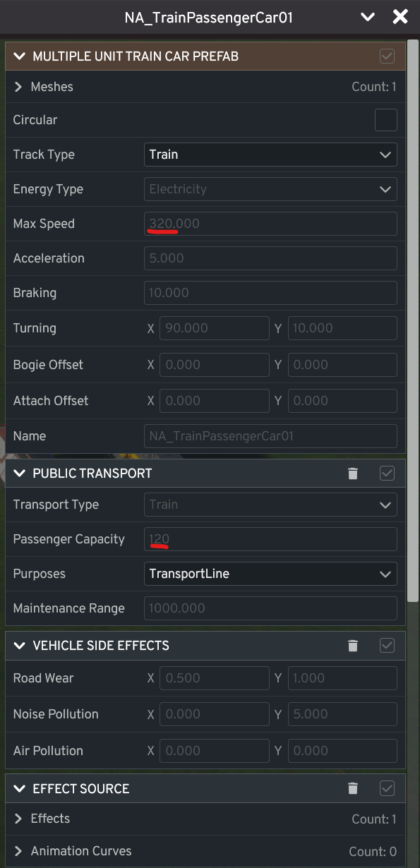
Task: Click the Max Speed input field
Action: click(270, 223)
